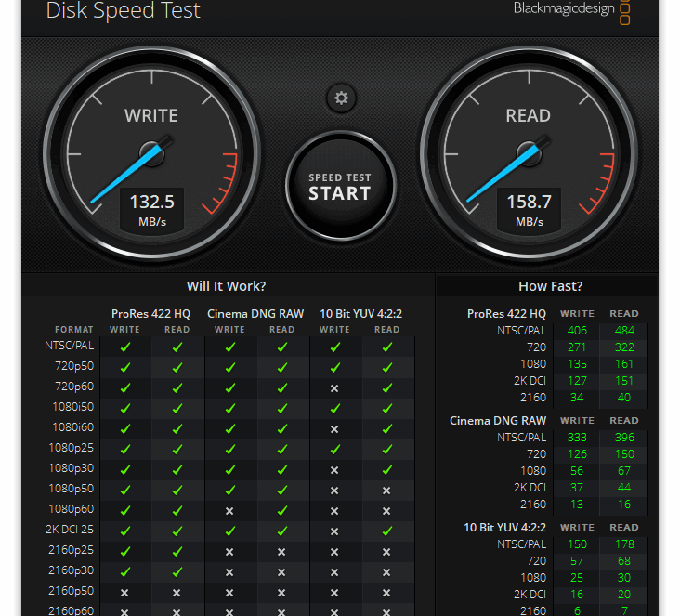The width and height of the screenshot is (680, 616).
Task: Click Cinema DNG 720 read value 150
Action: (x=624, y=454)
